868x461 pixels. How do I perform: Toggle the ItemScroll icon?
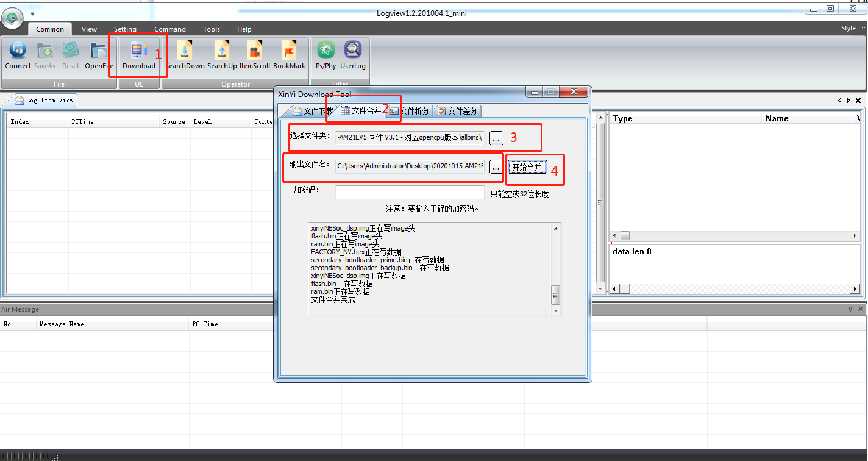(x=255, y=55)
